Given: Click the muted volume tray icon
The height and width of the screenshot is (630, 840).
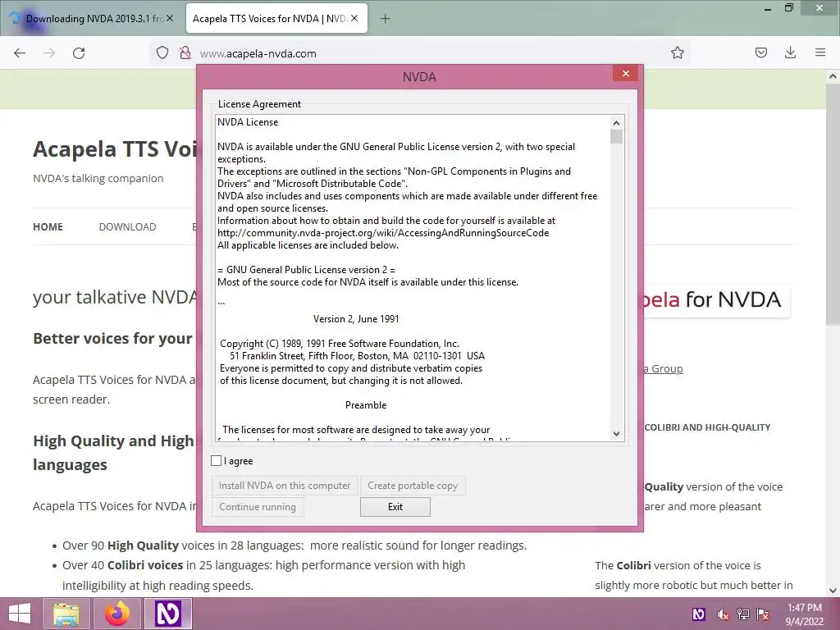Looking at the screenshot, I should [723, 614].
